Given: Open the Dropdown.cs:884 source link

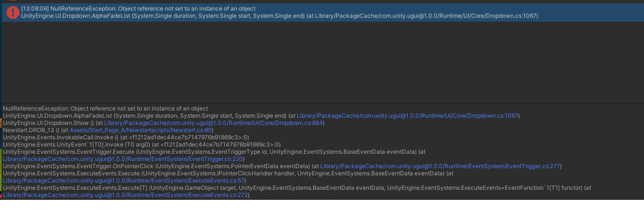Looking at the screenshot, I should coord(214,123).
